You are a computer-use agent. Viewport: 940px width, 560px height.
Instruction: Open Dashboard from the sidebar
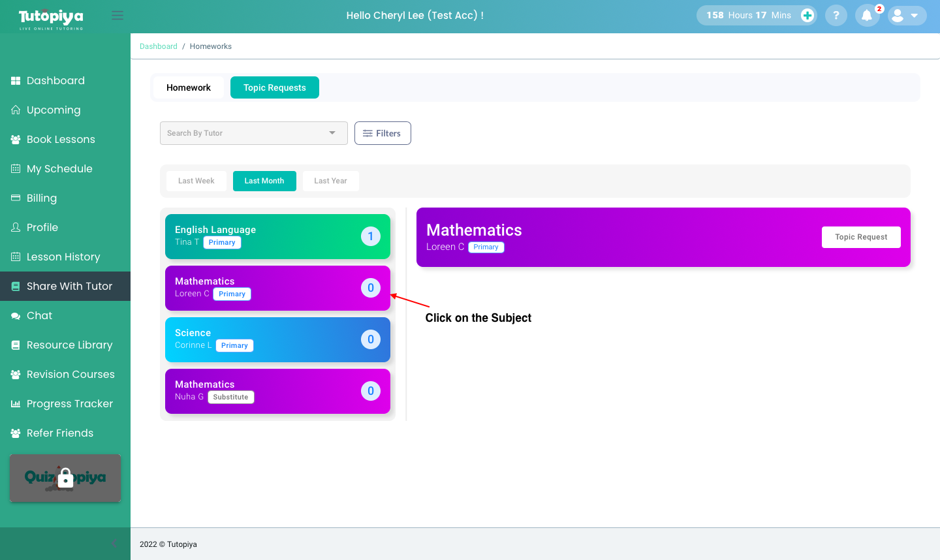[55, 80]
